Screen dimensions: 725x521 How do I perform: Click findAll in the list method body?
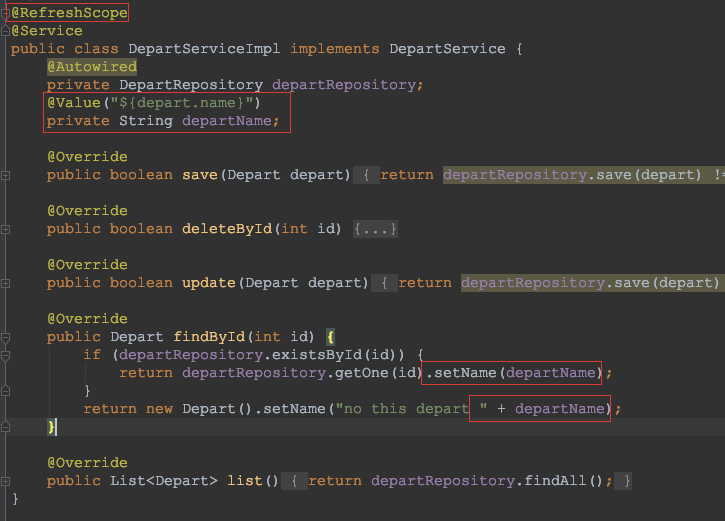click(554, 481)
